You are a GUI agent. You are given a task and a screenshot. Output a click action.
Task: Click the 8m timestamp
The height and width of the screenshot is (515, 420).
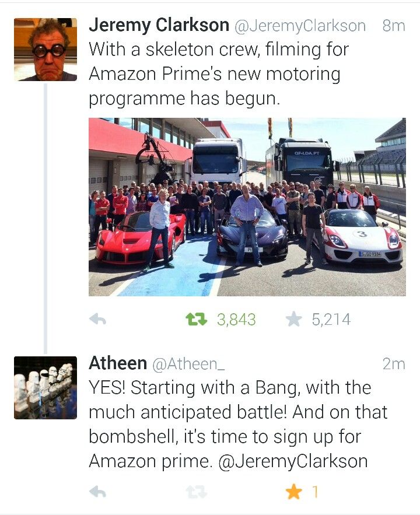pos(393,26)
